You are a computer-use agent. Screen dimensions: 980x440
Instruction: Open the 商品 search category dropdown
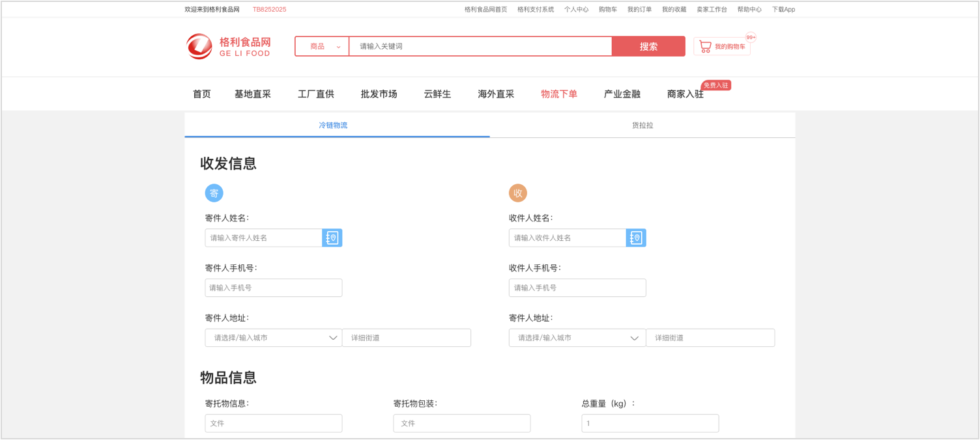coord(322,46)
